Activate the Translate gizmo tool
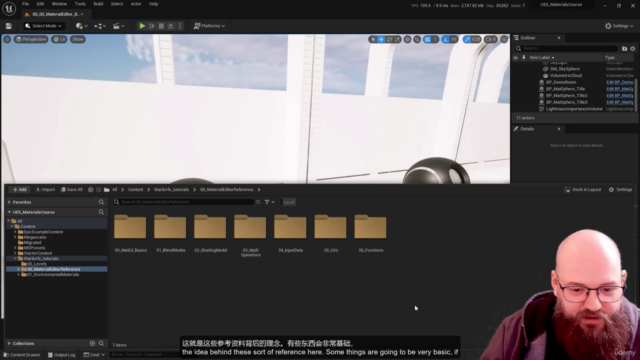Viewport: 640px width, 360px height. click(x=381, y=39)
